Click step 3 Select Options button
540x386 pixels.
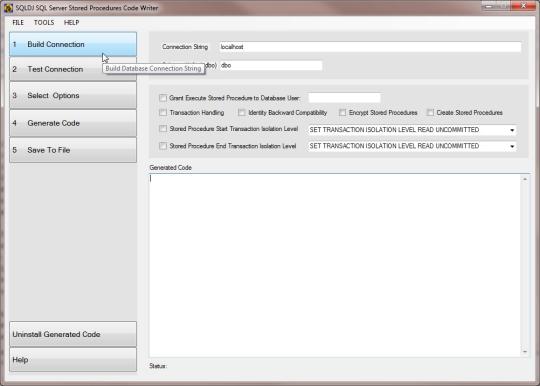click(73, 96)
